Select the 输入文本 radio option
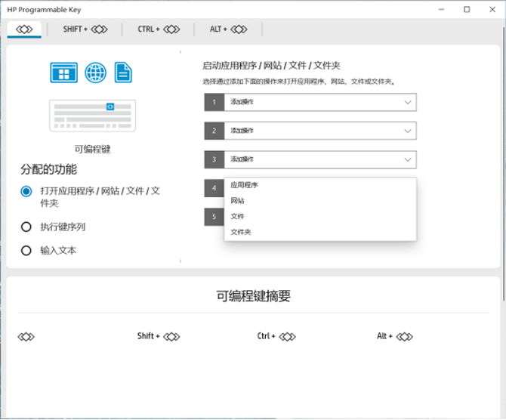Viewport: 506px width, 420px height. (x=26, y=250)
